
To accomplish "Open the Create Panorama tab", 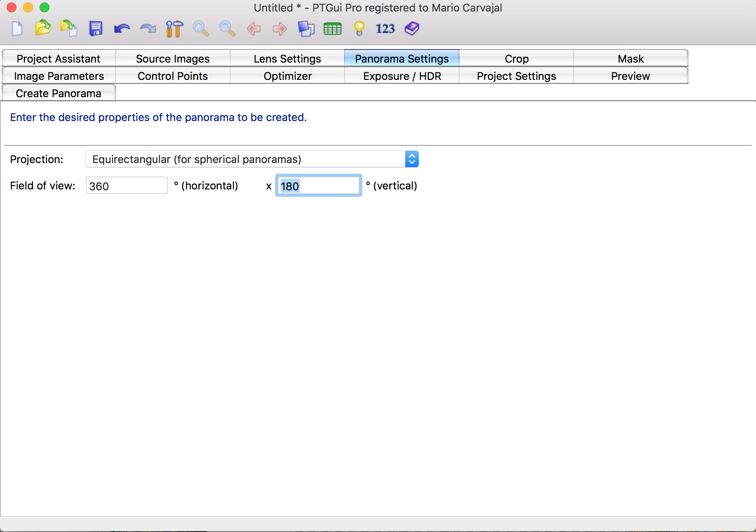I will coord(58,93).
